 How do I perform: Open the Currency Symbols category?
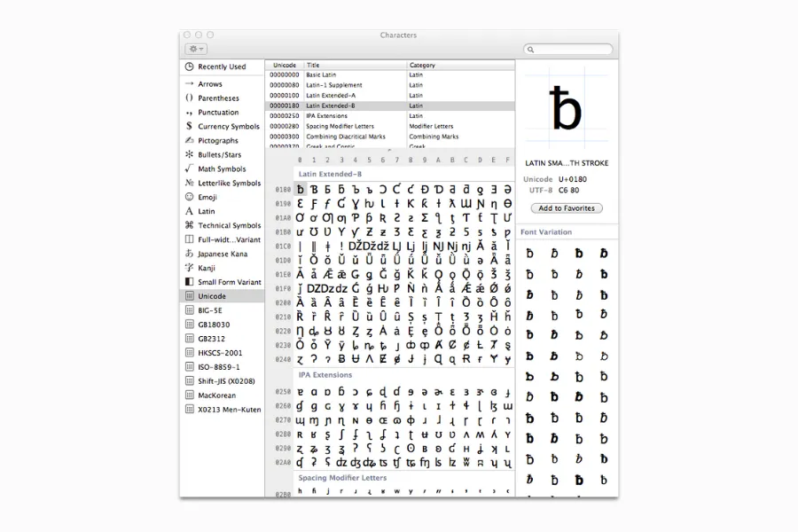pos(222,126)
